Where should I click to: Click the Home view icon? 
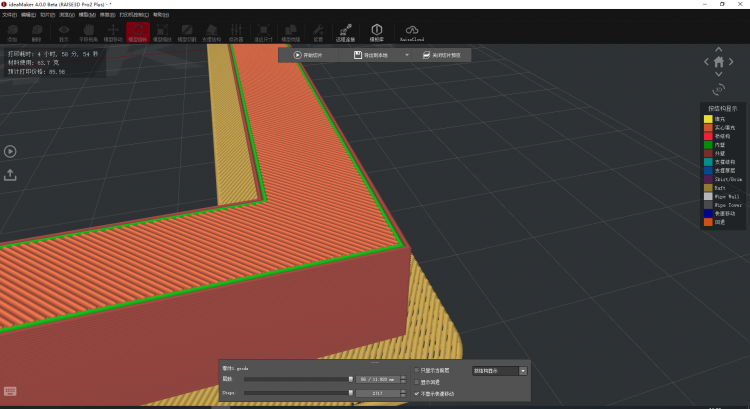(718, 62)
